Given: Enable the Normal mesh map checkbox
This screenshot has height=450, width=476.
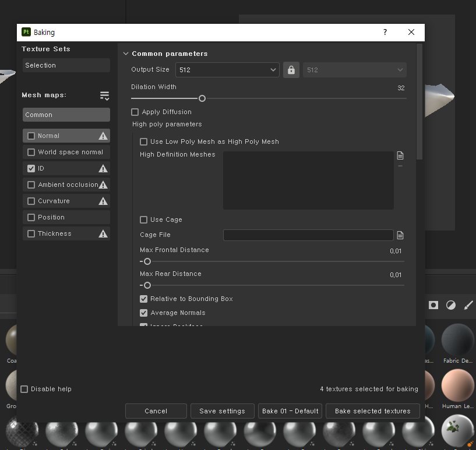Looking at the screenshot, I should [31, 136].
